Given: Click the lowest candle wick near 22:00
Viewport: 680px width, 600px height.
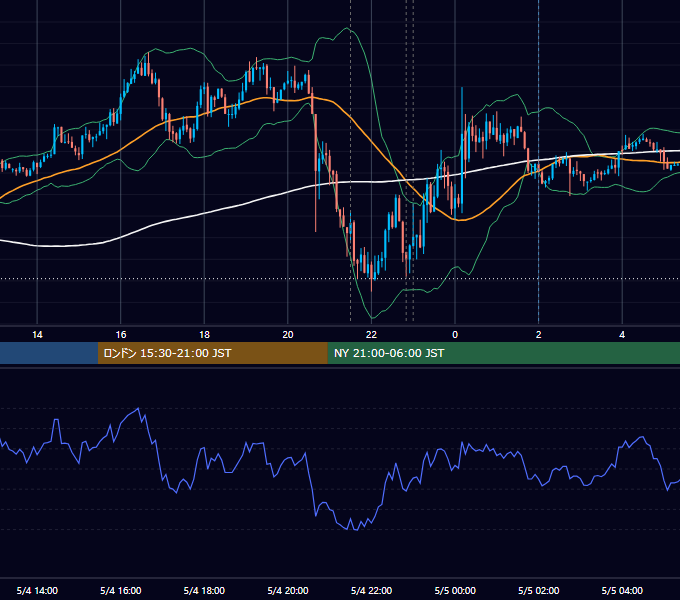Looking at the screenshot, I should click(x=372, y=284).
